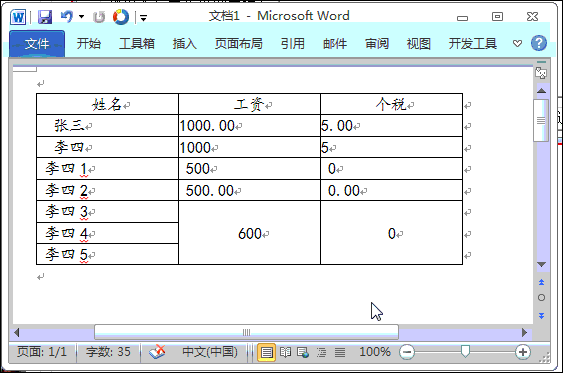This screenshot has height=373, width=563.
Task: Click the 5.00 tax cell
Action: coord(391,126)
